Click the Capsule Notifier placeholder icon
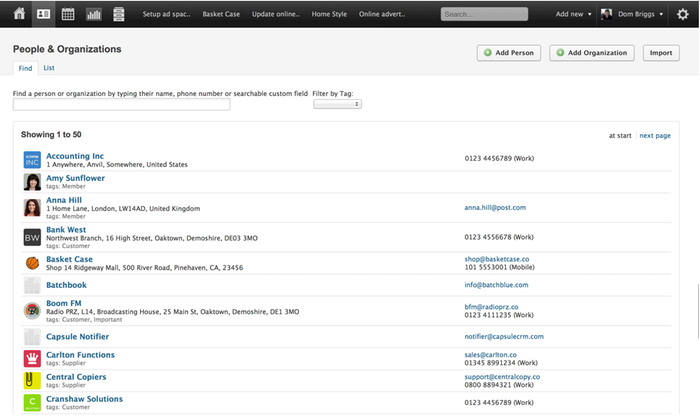 32,337
